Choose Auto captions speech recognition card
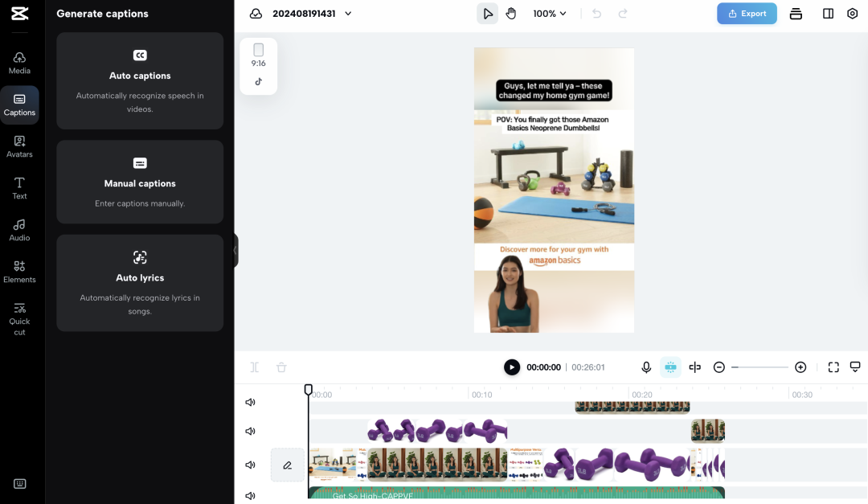 pos(140,81)
